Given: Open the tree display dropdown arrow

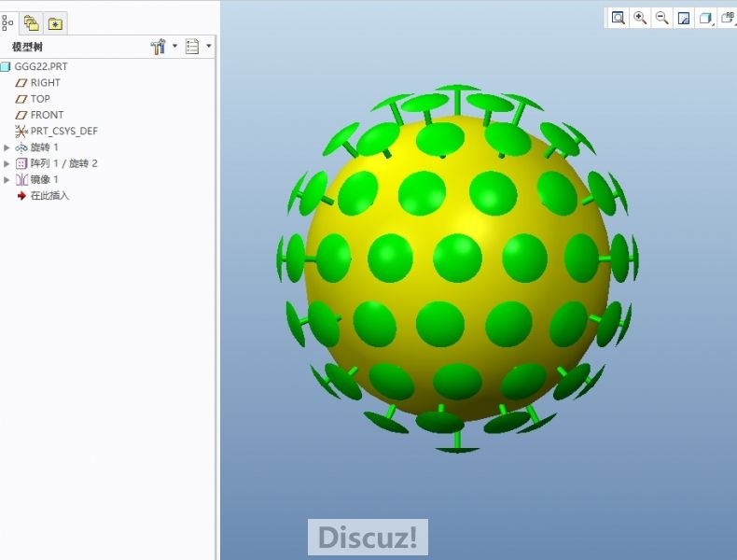Looking at the screenshot, I should pyautogui.click(x=209, y=46).
